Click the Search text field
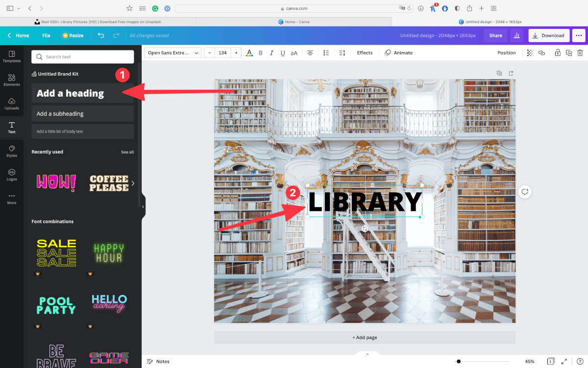This screenshot has width=588, height=368. 82,56
